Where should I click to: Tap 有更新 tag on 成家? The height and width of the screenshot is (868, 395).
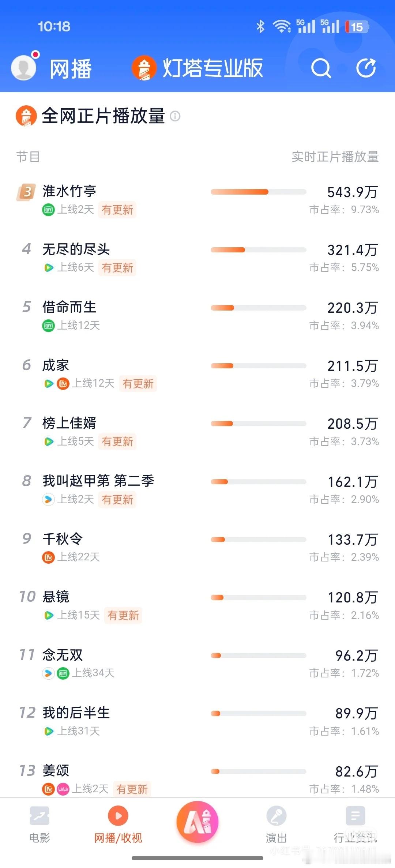tap(138, 384)
